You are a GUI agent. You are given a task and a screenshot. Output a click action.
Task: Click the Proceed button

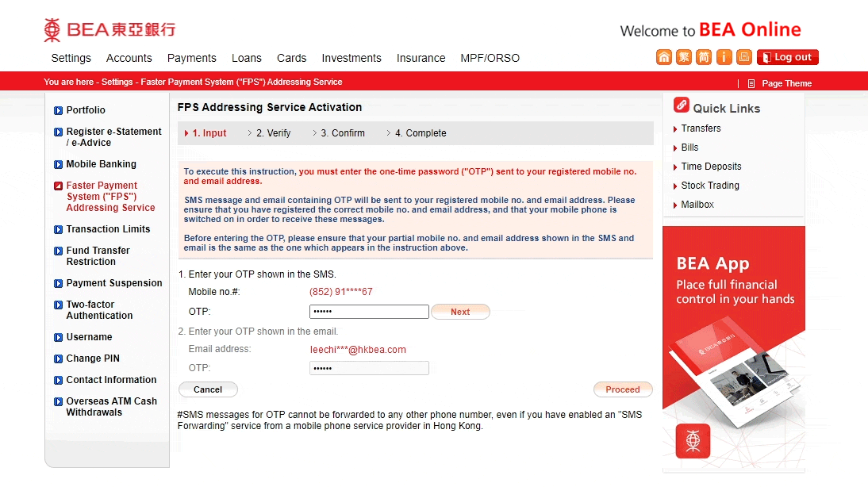(x=623, y=389)
